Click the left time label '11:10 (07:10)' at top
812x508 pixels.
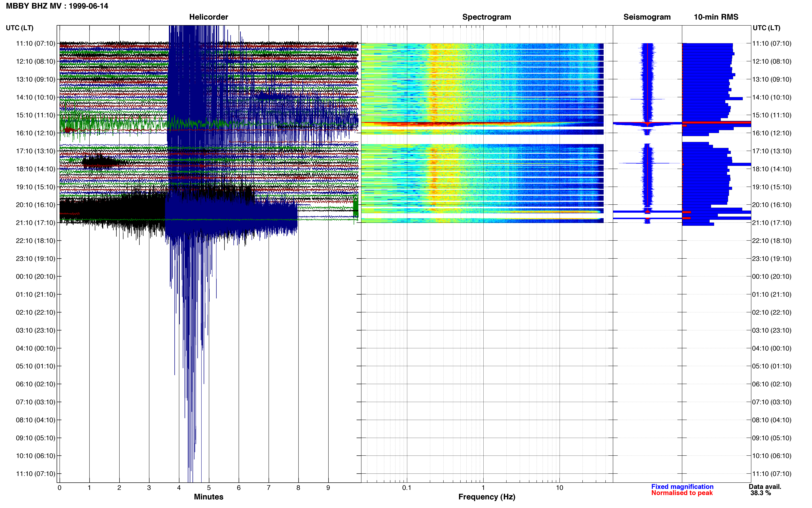[36, 43]
